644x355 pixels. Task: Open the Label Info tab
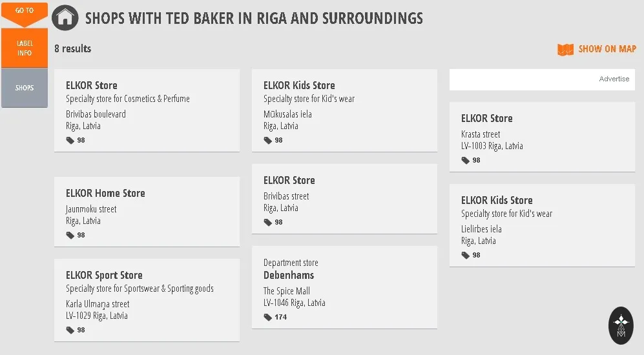pos(25,48)
